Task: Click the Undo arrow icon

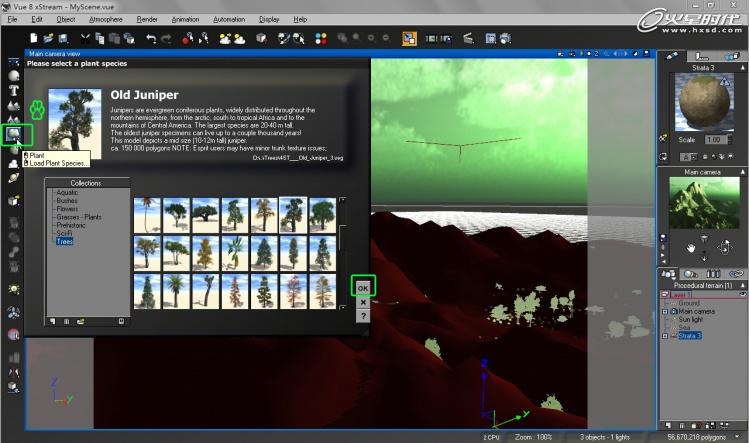Action: pyautogui.click(x=151, y=39)
